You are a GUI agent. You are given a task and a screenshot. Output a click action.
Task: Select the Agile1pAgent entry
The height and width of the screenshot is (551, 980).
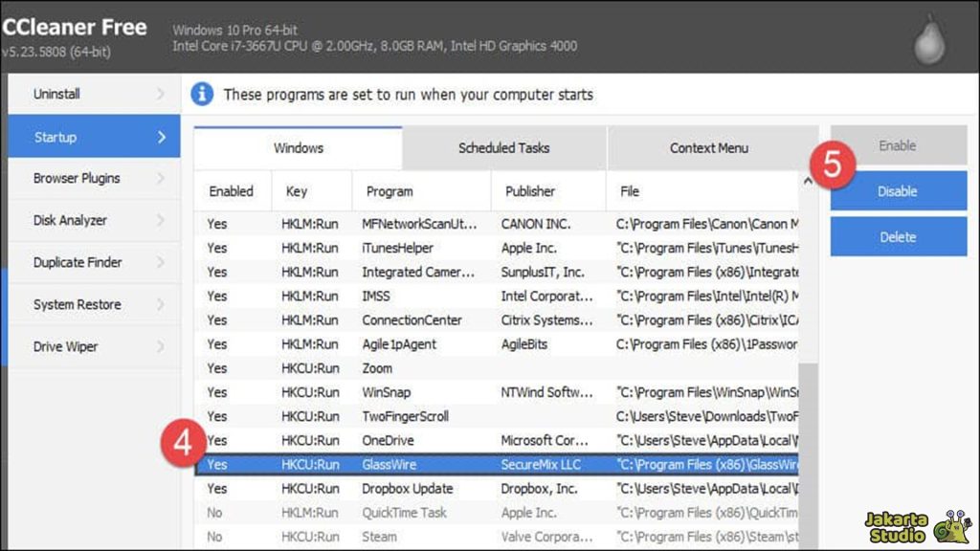[497, 344]
